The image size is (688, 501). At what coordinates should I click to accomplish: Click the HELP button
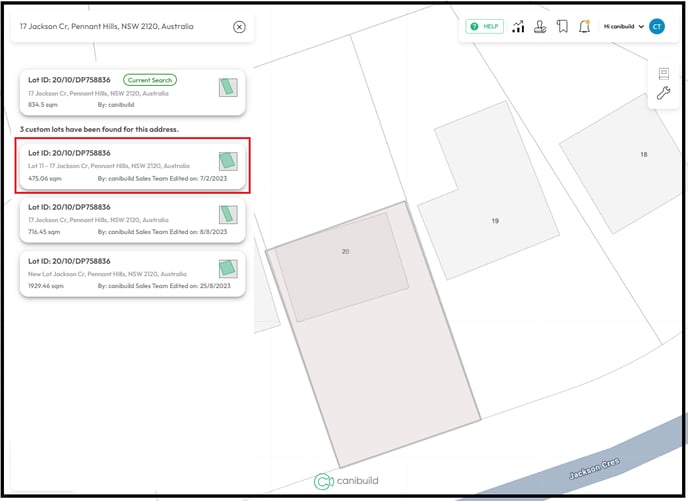(x=486, y=27)
